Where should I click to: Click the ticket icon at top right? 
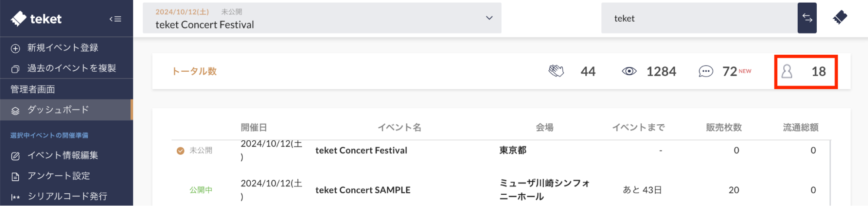[840, 18]
